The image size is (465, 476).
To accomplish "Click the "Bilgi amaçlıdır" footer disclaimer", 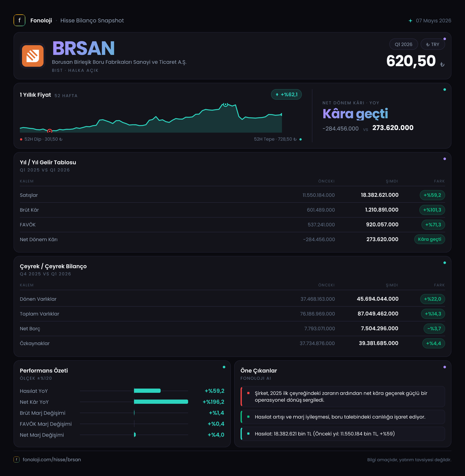I will click(409, 460).
